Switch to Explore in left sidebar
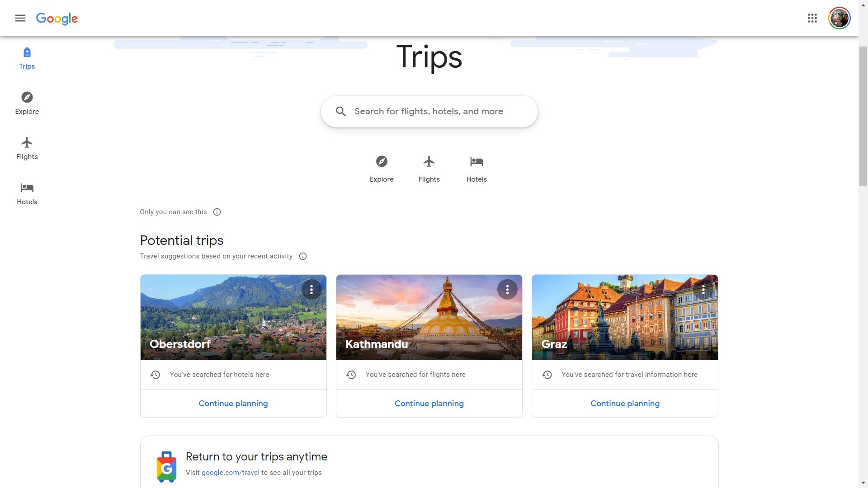 pyautogui.click(x=27, y=103)
